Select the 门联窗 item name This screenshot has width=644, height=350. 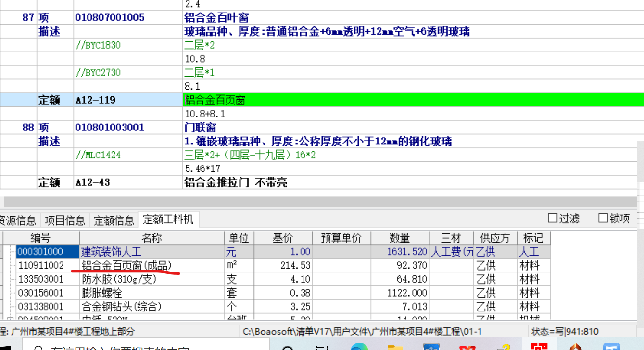pyautogui.click(x=200, y=128)
